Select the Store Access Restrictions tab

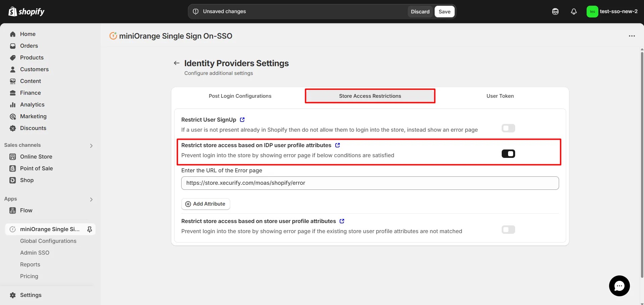[x=370, y=96]
